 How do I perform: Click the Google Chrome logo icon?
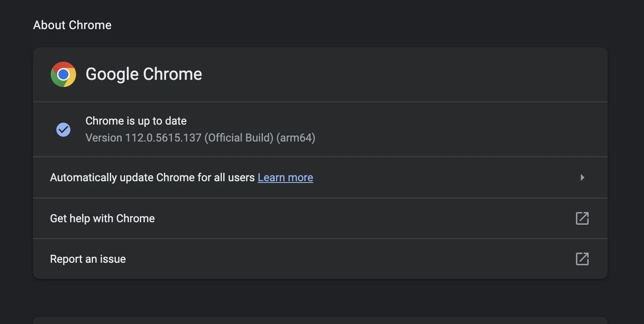click(63, 75)
